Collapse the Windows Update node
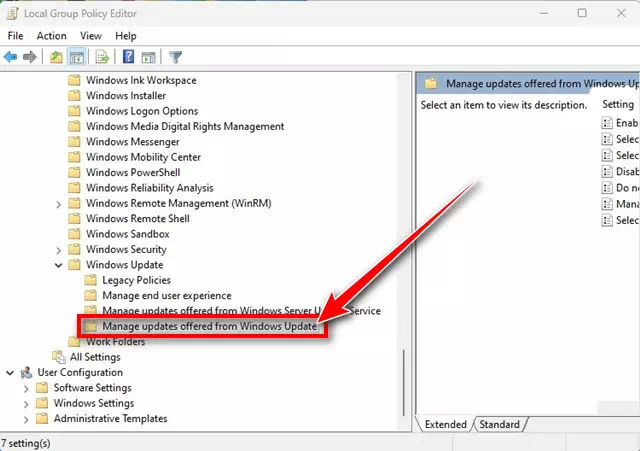 point(58,265)
